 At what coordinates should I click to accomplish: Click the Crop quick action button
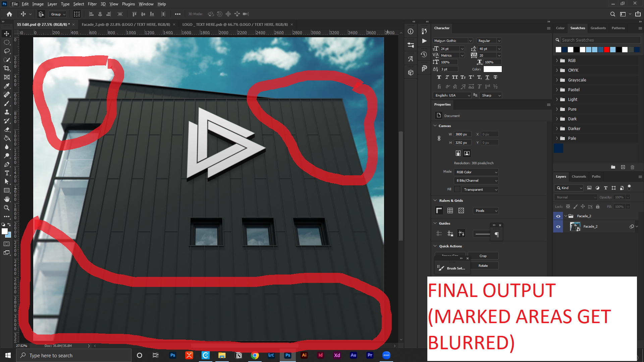point(483,256)
